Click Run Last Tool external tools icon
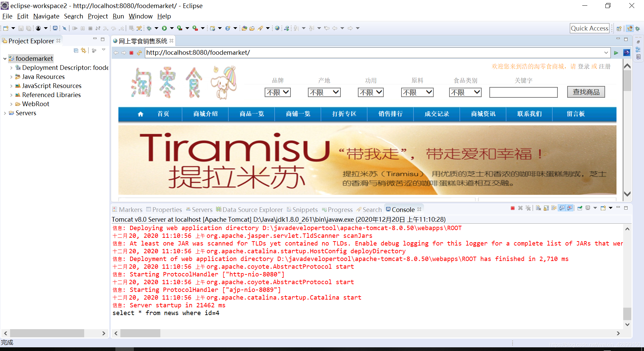This screenshot has height=351, width=644. (x=195, y=28)
